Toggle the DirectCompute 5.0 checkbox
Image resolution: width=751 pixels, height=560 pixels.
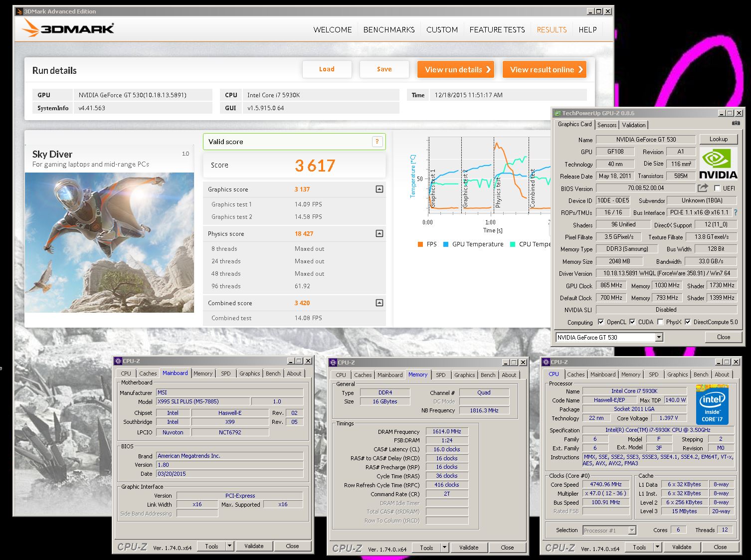(x=688, y=322)
